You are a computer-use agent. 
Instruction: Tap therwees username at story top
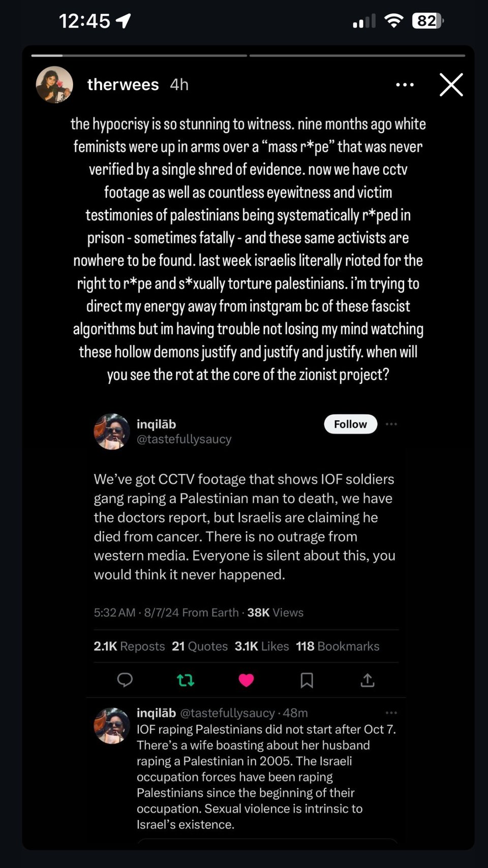tap(123, 84)
